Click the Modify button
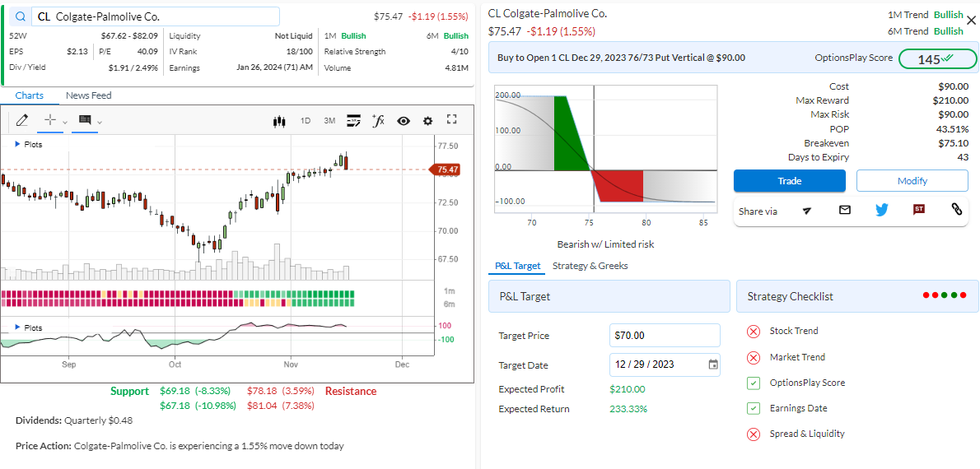Image resolution: width=980 pixels, height=469 pixels. point(912,180)
